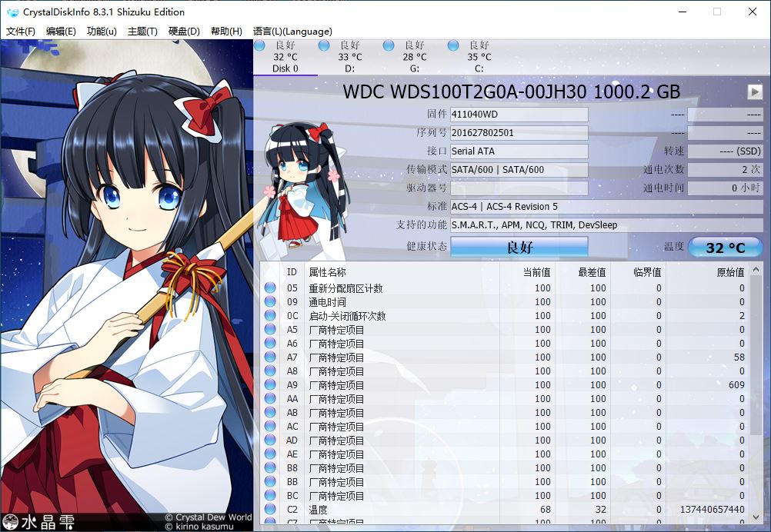Click status orb for attribute A7
Viewport: 771px width, 532px height.
(270, 357)
